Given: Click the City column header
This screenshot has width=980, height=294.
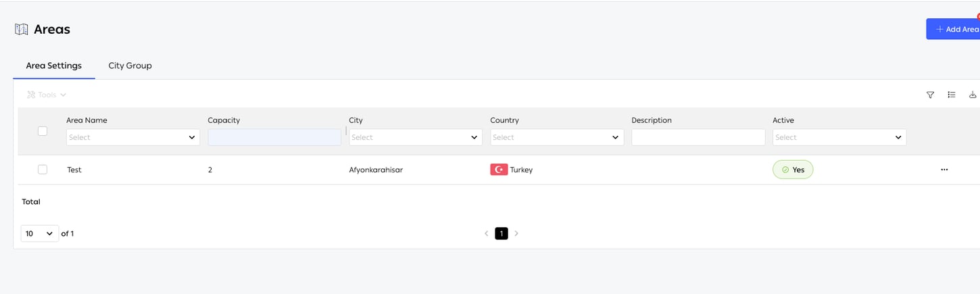Looking at the screenshot, I should (x=356, y=120).
